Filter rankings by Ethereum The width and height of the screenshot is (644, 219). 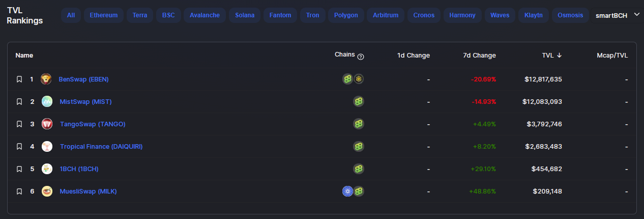[104, 15]
